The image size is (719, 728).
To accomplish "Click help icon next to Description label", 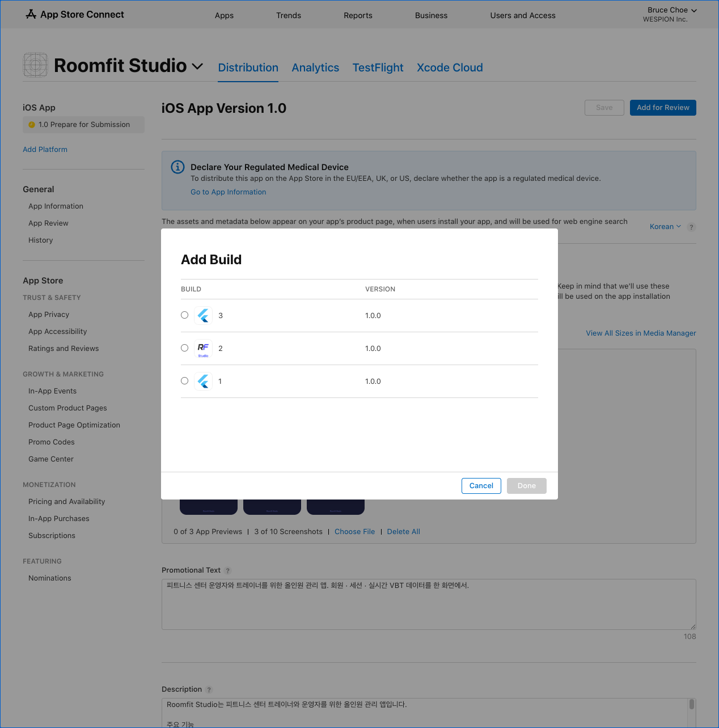I will [209, 690].
